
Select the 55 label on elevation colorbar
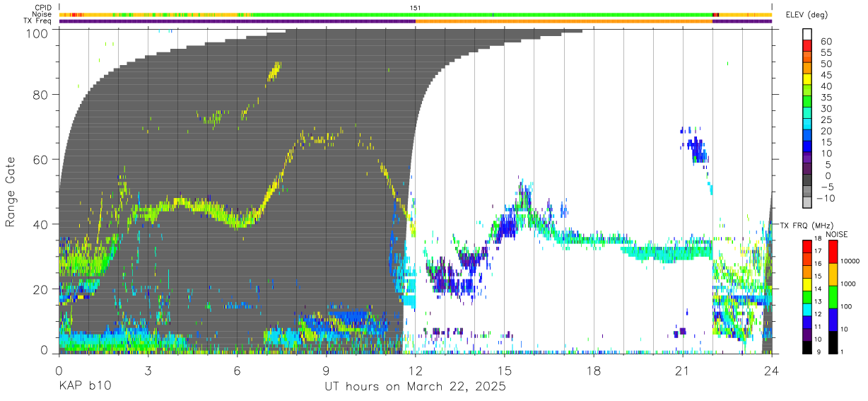point(826,53)
